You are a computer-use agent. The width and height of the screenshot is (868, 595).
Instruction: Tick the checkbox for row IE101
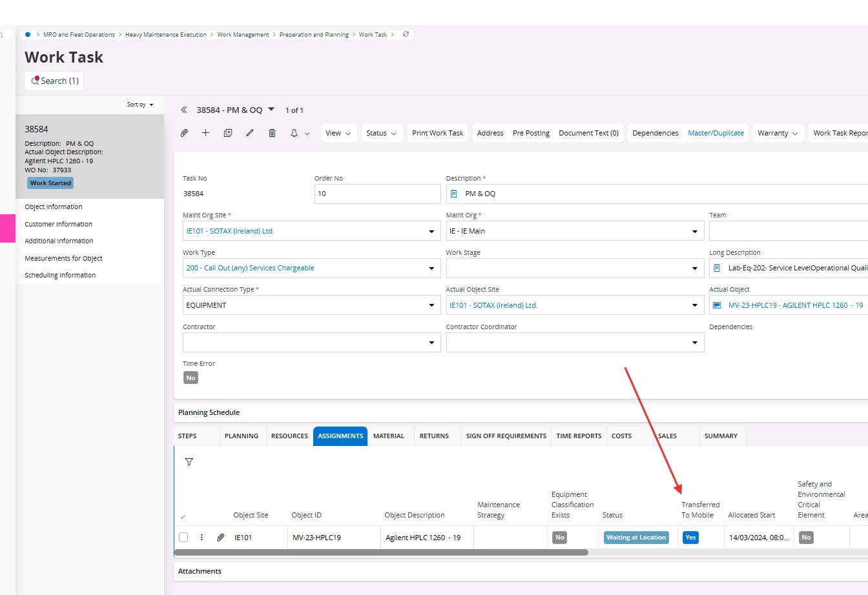tap(183, 538)
